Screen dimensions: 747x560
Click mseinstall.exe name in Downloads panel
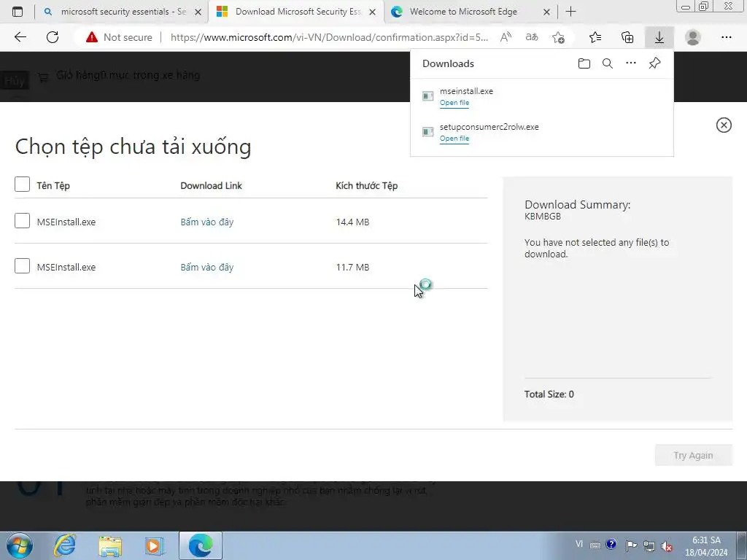(x=466, y=91)
